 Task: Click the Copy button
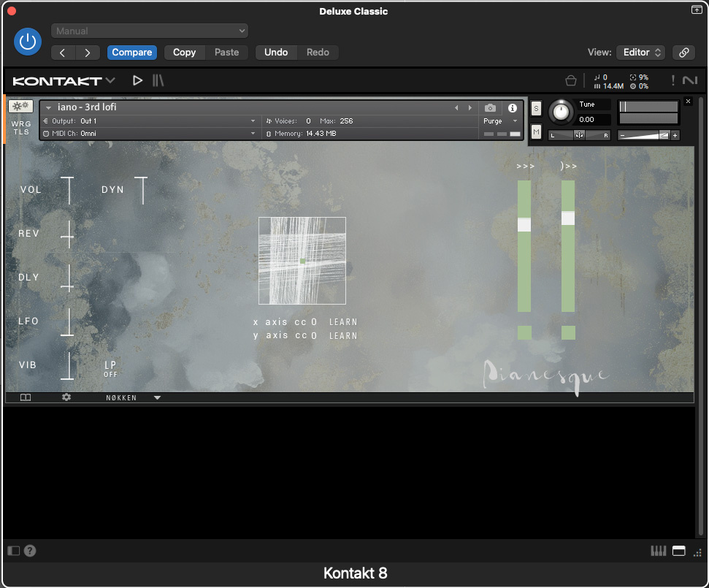click(x=185, y=53)
